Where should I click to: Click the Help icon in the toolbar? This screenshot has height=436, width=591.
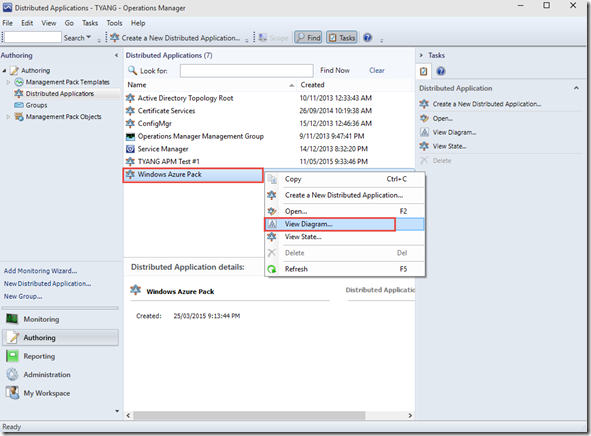tap(367, 38)
